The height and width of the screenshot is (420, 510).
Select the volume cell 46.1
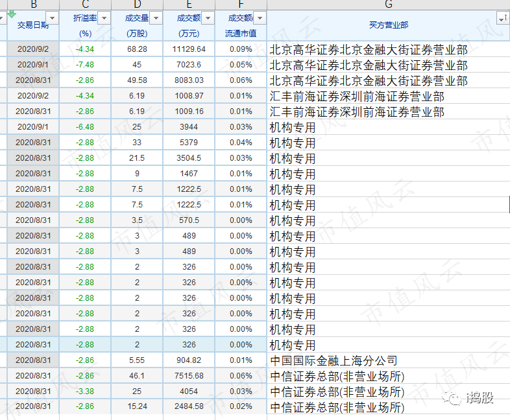click(138, 376)
